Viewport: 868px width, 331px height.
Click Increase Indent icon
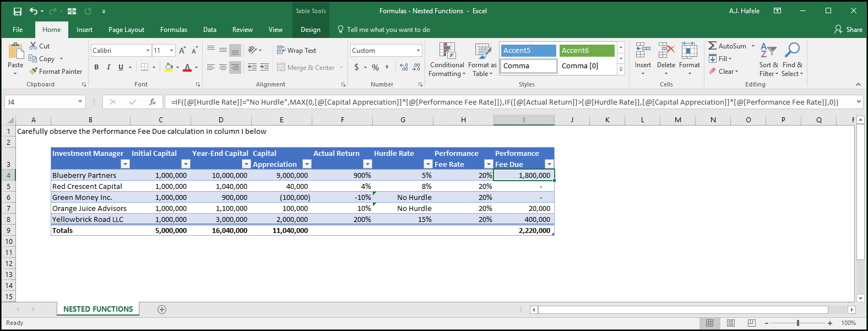pyautogui.click(x=264, y=67)
